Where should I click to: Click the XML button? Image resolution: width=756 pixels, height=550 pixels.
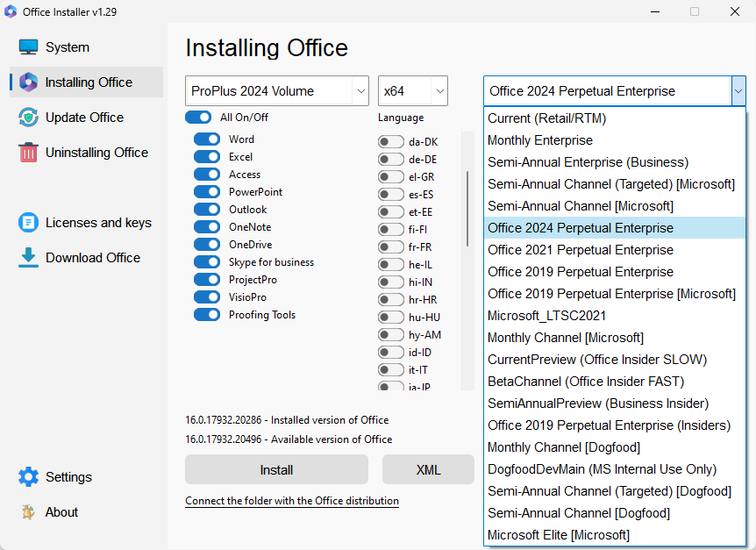pyautogui.click(x=428, y=469)
